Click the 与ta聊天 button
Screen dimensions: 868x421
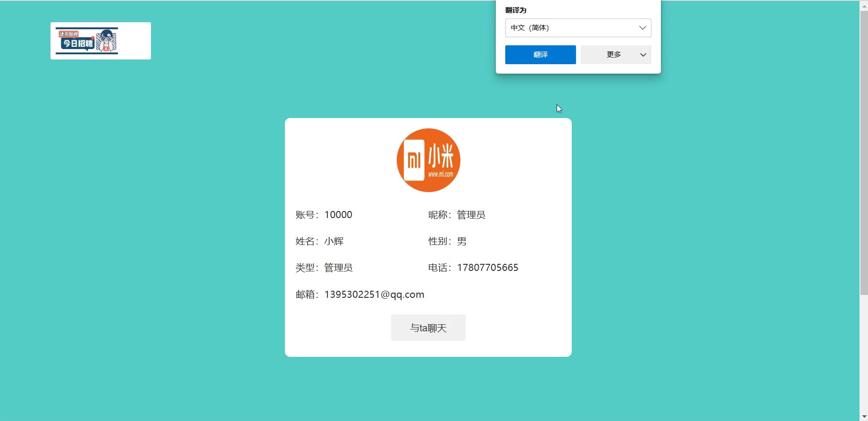428,328
